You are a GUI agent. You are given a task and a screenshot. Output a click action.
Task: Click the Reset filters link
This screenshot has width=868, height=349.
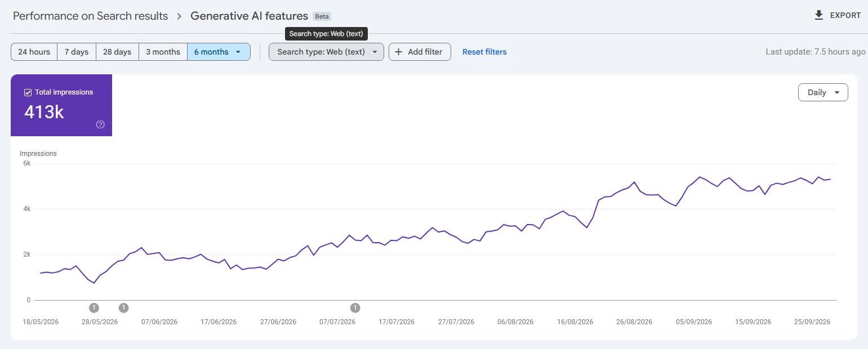click(484, 52)
